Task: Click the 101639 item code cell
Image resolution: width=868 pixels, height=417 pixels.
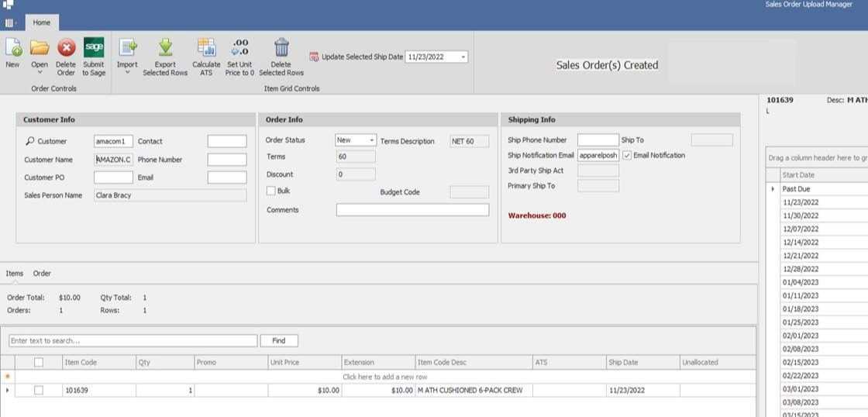Action: click(x=99, y=390)
